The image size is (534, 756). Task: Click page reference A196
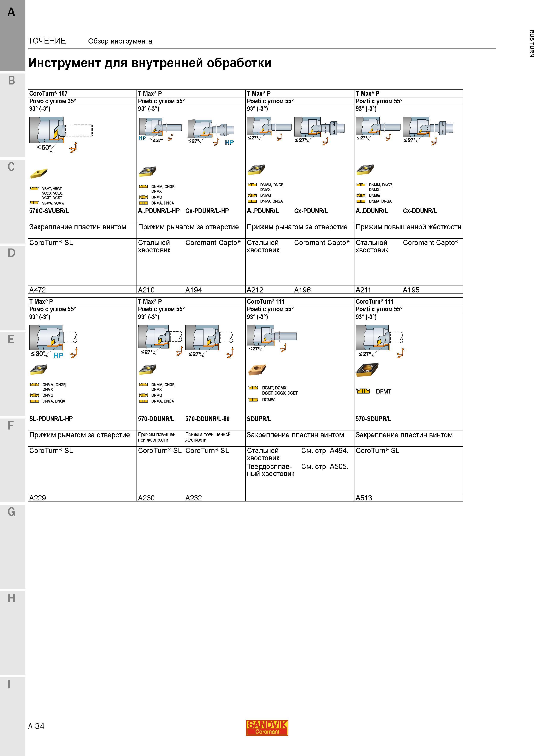coord(302,290)
